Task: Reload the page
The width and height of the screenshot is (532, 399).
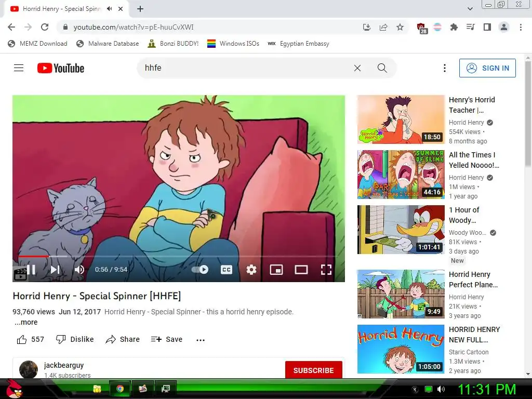Action: tap(45, 27)
